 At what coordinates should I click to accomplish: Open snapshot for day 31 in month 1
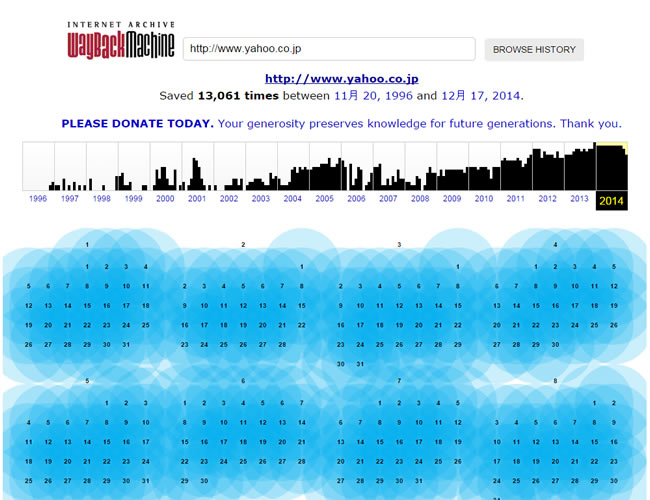pyautogui.click(x=126, y=345)
